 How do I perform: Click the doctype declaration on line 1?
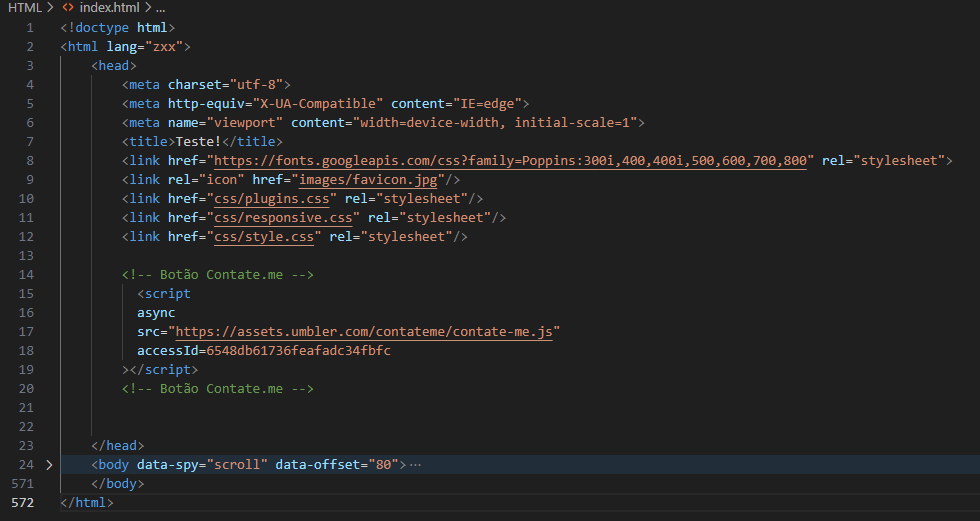click(118, 28)
